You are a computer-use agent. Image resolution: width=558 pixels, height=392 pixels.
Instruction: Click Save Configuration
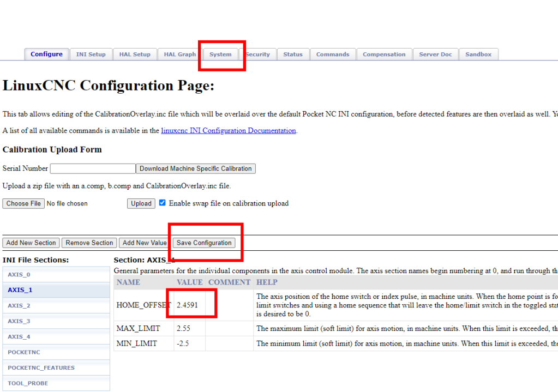pos(205,243)
